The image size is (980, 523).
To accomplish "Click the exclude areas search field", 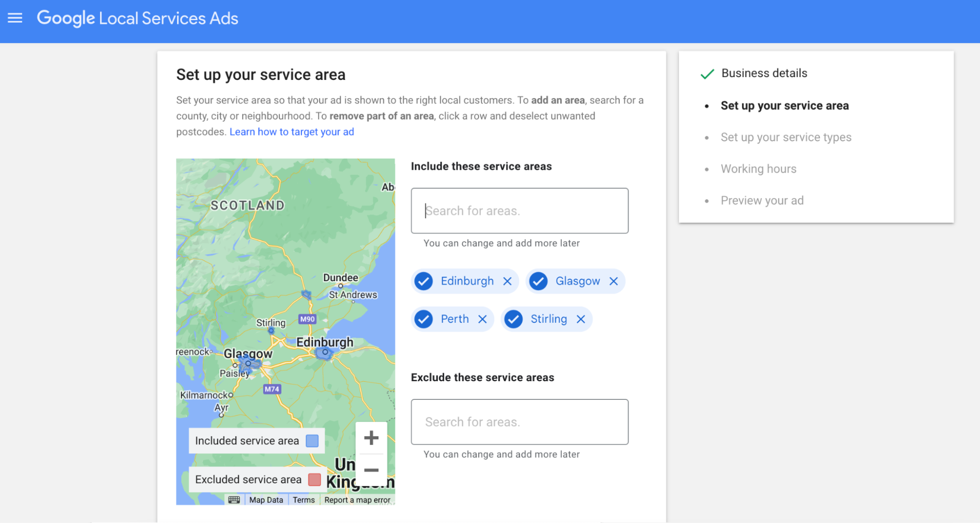I will [520, 422].
